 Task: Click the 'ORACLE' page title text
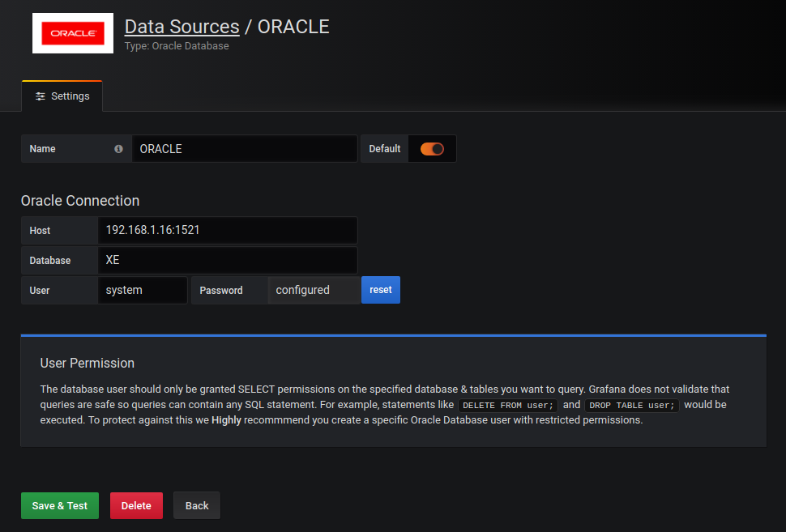[x=293, y=27]
